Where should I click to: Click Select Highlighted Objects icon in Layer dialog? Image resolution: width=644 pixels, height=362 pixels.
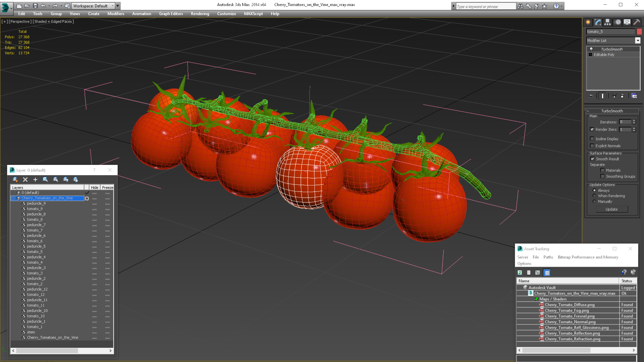(x=45, y=179)
